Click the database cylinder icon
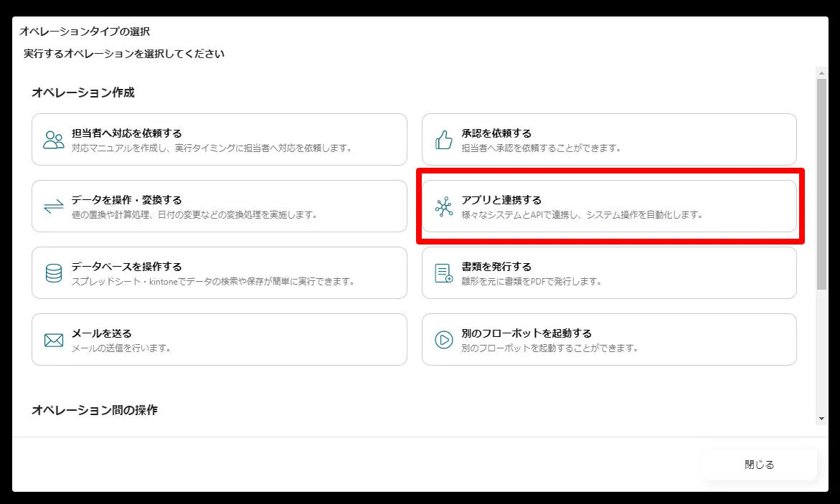 click(54, 273)
